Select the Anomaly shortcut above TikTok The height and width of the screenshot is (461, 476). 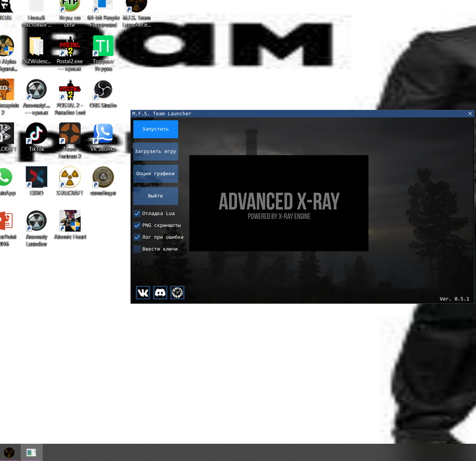tap(36, 97)
